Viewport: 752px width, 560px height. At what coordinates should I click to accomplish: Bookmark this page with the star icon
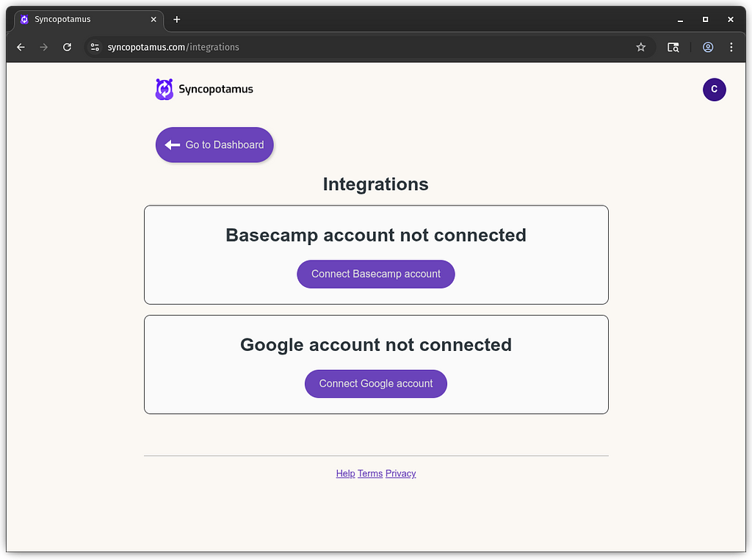coord(640,47)
